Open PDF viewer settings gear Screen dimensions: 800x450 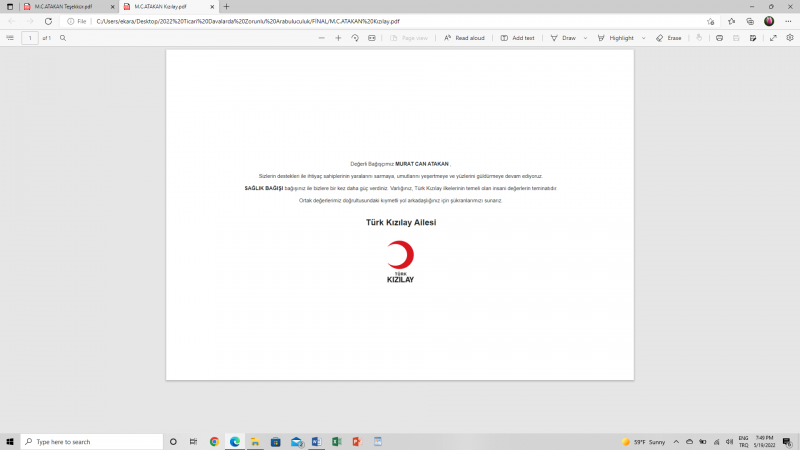(790, 38)
